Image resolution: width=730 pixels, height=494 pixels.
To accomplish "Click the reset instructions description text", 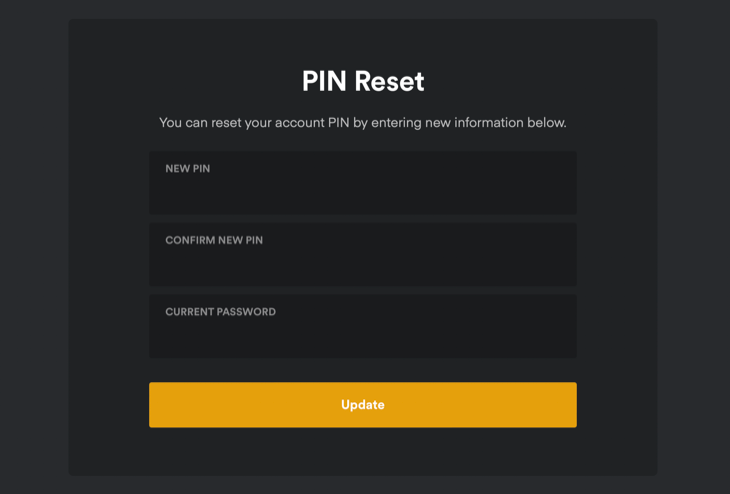I will 363,123.
